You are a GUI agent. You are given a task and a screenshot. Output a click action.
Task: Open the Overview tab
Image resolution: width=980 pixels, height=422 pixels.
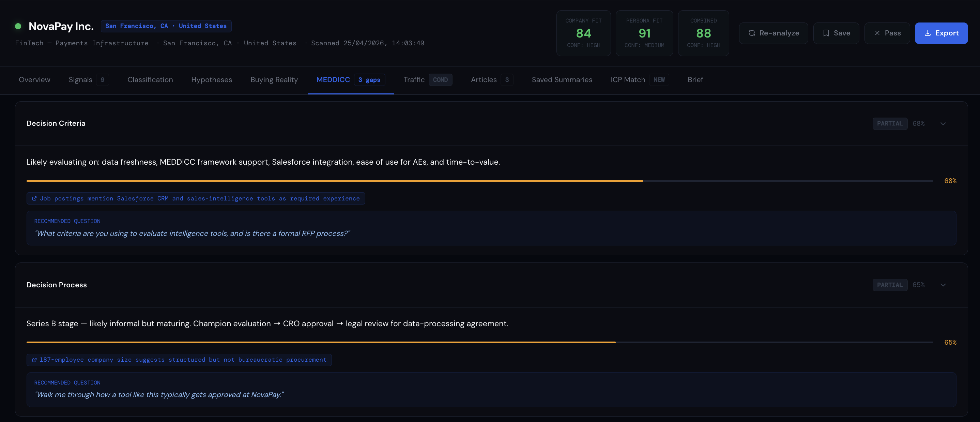35,79
